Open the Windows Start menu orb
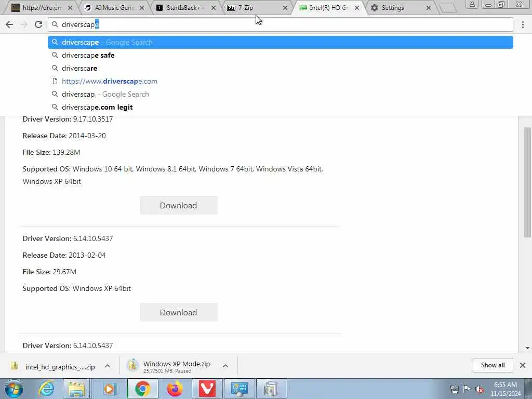The height and width of the screenshot is (399, 532). [14, 389]
